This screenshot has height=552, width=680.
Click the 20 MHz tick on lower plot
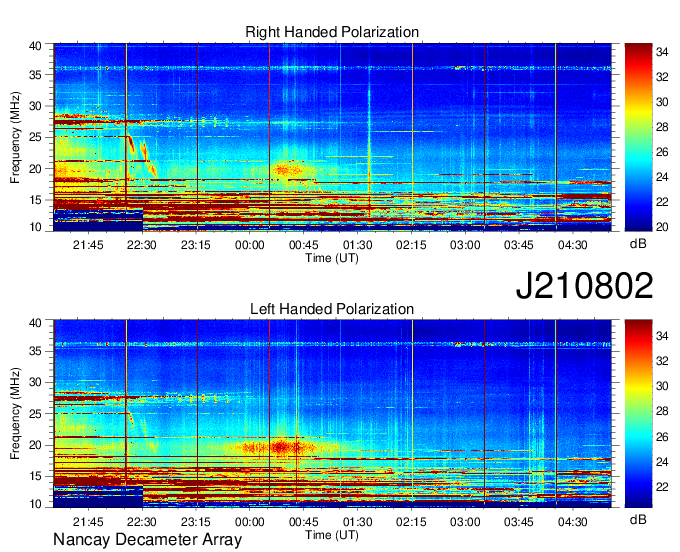(x=36, y=445)
